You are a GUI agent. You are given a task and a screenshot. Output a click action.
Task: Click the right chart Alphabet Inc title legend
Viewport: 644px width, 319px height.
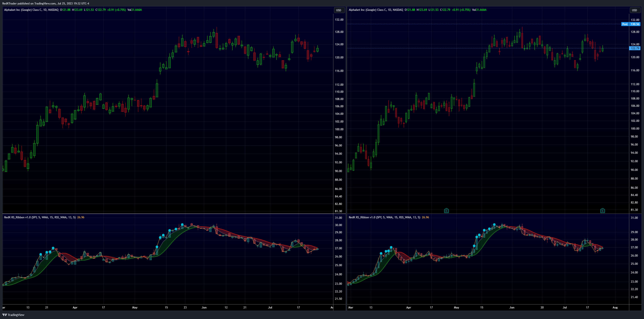pyautogui.click(x=376, y=10)
